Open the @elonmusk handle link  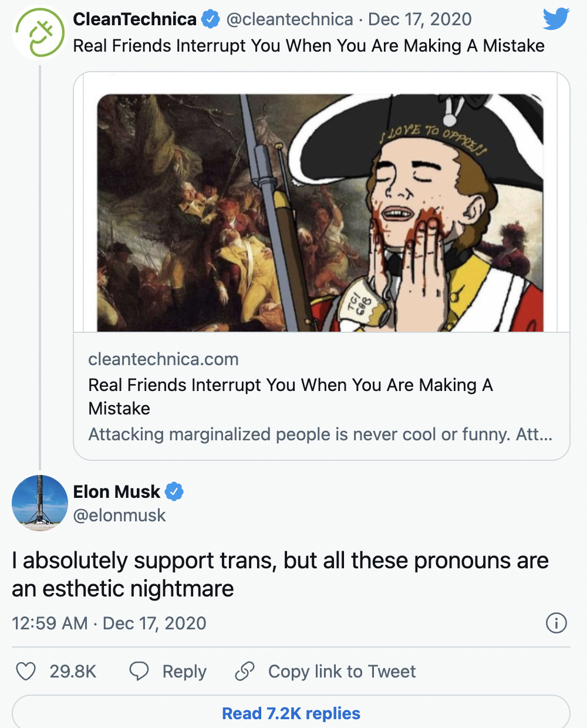coord(119,515)
